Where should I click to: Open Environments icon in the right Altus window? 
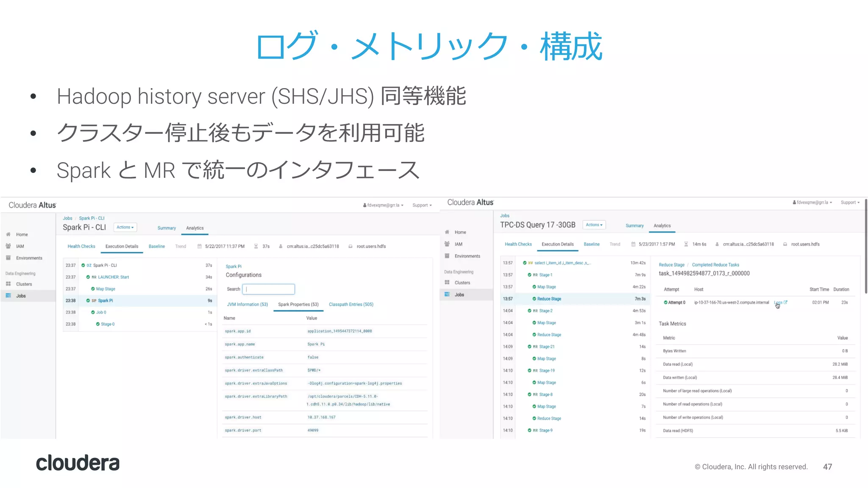pyautogui.click(x=447, y=256)
